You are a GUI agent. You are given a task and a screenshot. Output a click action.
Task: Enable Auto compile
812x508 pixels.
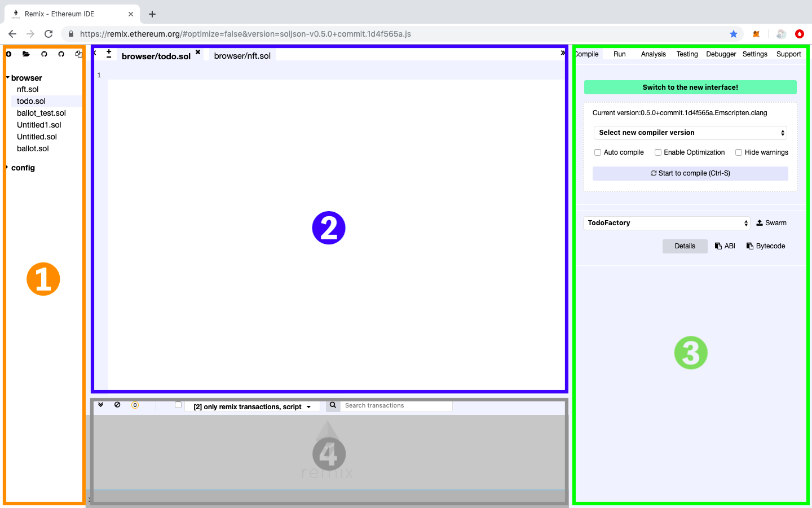(x=598, y=152)
